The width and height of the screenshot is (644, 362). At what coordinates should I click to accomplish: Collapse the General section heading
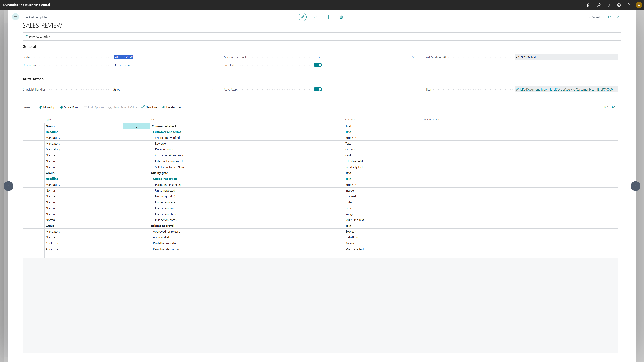point(29,47)
